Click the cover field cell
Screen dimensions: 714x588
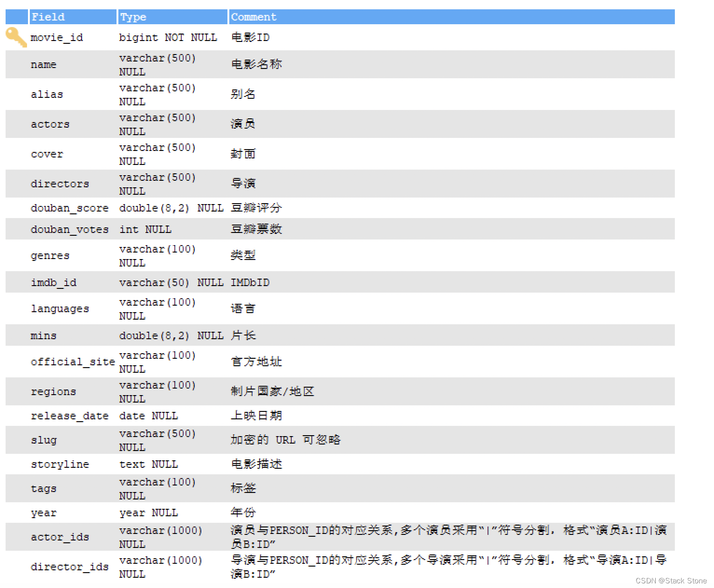pyautogui.click(x=47, y=154)
